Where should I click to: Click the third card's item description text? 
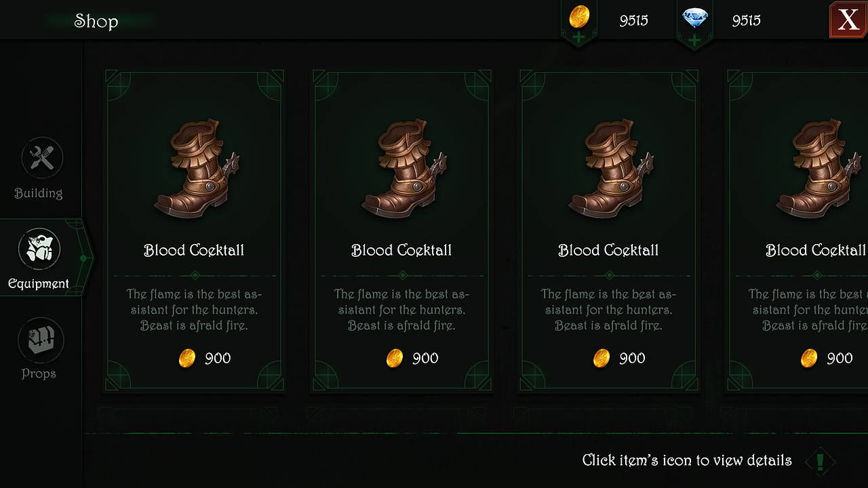[x=608, y=310]
